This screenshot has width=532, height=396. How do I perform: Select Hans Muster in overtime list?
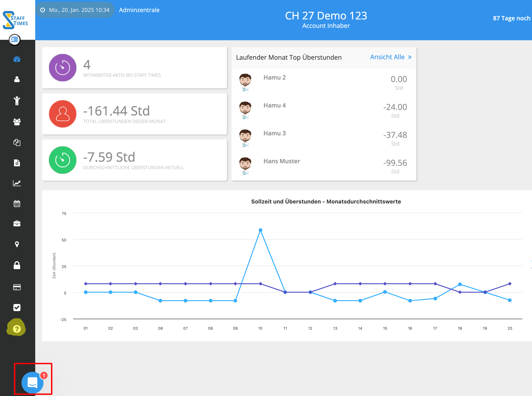282,161
